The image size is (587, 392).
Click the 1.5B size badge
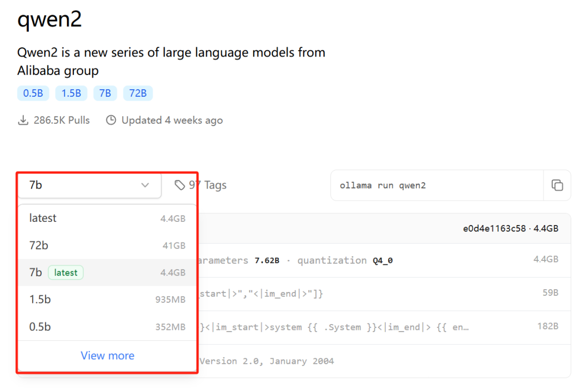click(x=71, y=93)
